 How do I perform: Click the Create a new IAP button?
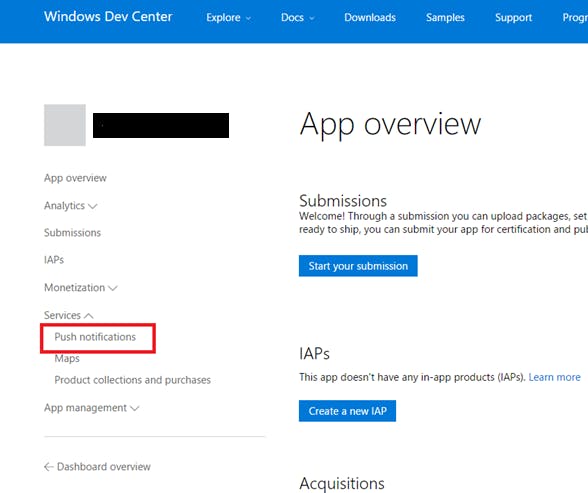click(x=347, y=411)
